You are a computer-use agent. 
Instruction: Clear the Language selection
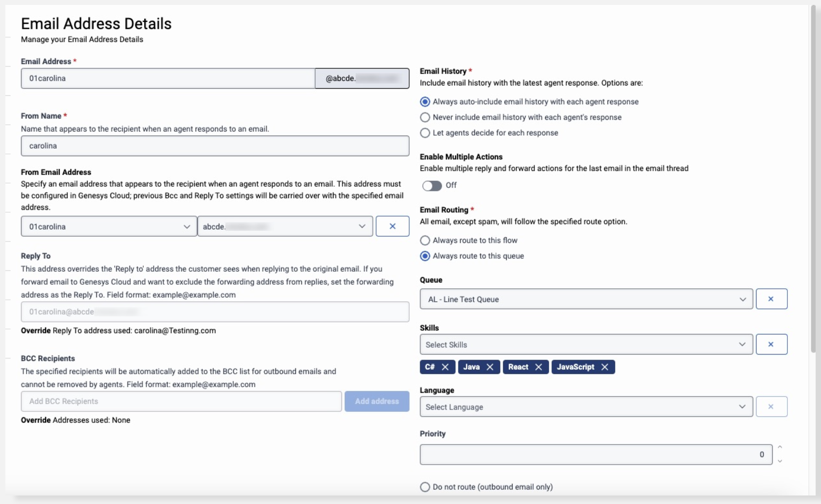coord(772,406)
